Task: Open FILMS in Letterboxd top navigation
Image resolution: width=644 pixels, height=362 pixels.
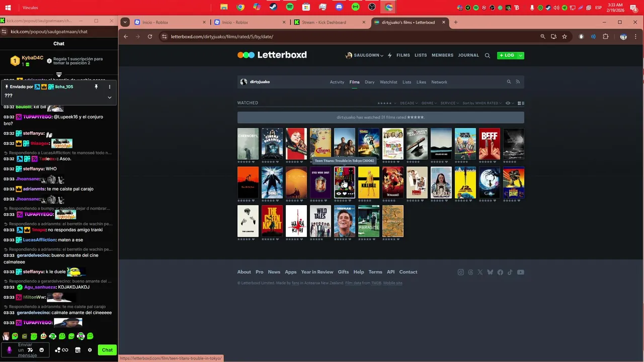Action: (403, 55)
